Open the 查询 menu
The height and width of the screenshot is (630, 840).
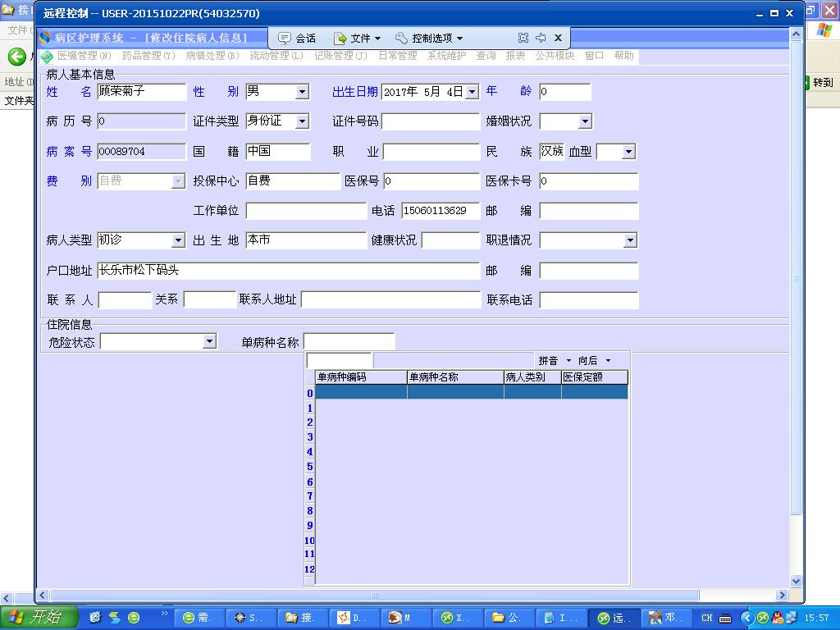click(x=486, y=56)
